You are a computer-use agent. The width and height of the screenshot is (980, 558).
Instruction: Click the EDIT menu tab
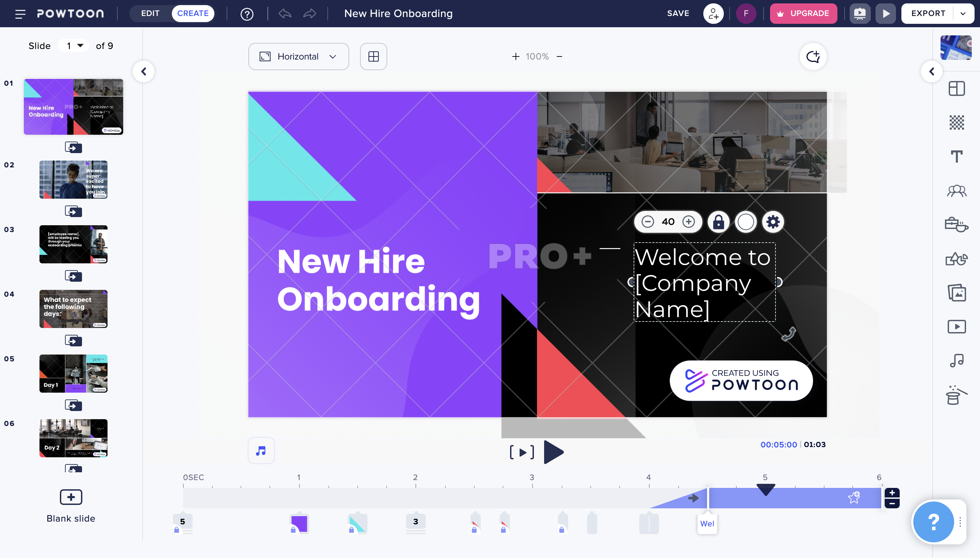tap(150, 14)
